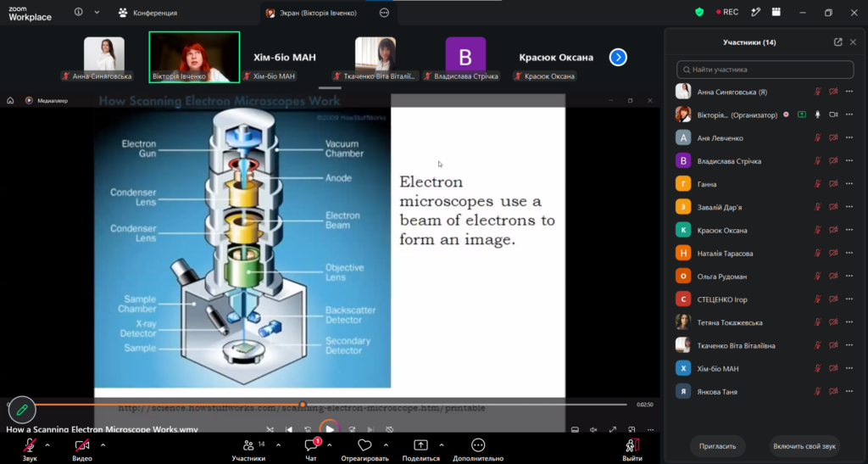Screen dimensions: 868x464
Task: Select Вікторія Івченко video thumbnail
Action: tap(194, 57)
